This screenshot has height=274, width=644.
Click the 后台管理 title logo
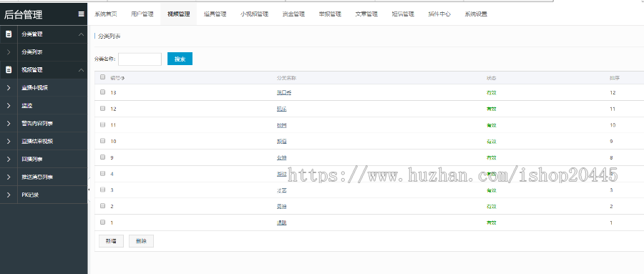23,15
